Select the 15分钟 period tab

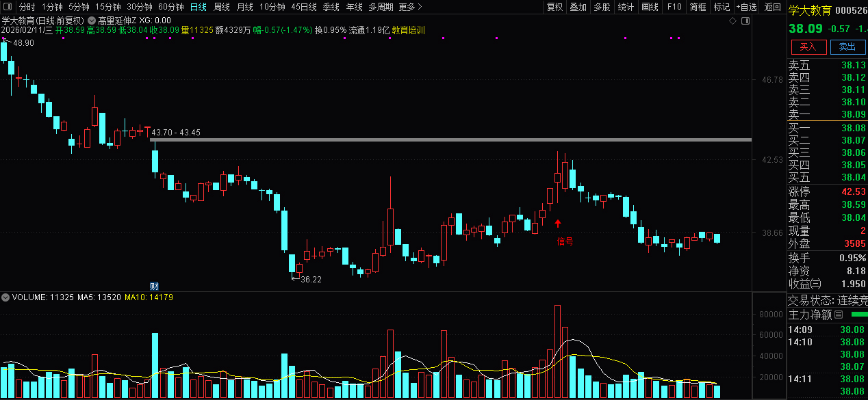[x=107, y=7]
